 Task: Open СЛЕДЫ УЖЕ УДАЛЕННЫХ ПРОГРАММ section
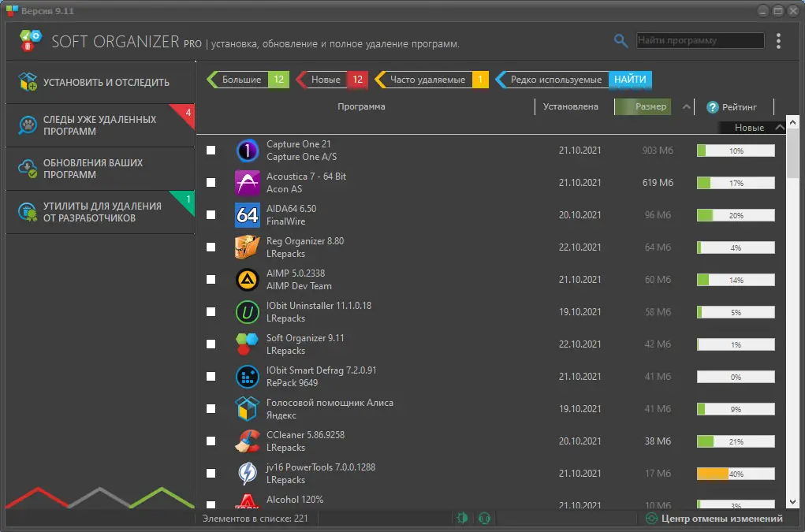click(100, 125)
